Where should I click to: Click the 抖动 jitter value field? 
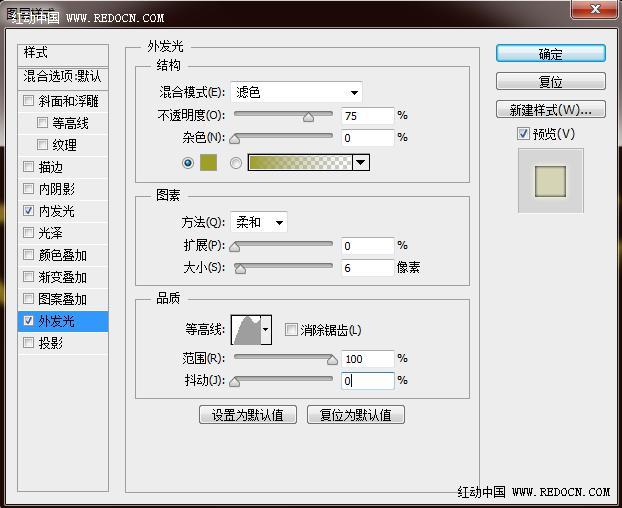coord(368,381)
